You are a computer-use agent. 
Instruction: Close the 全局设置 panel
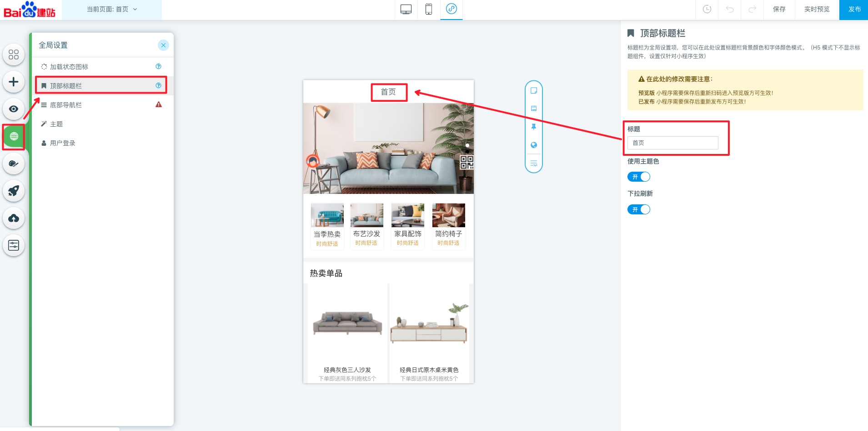click(163, 45)
